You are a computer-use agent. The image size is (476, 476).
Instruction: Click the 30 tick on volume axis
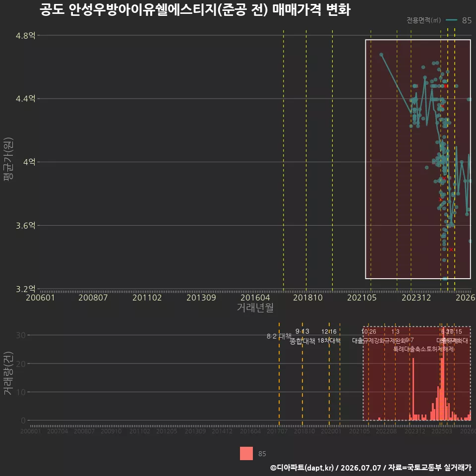21,335
